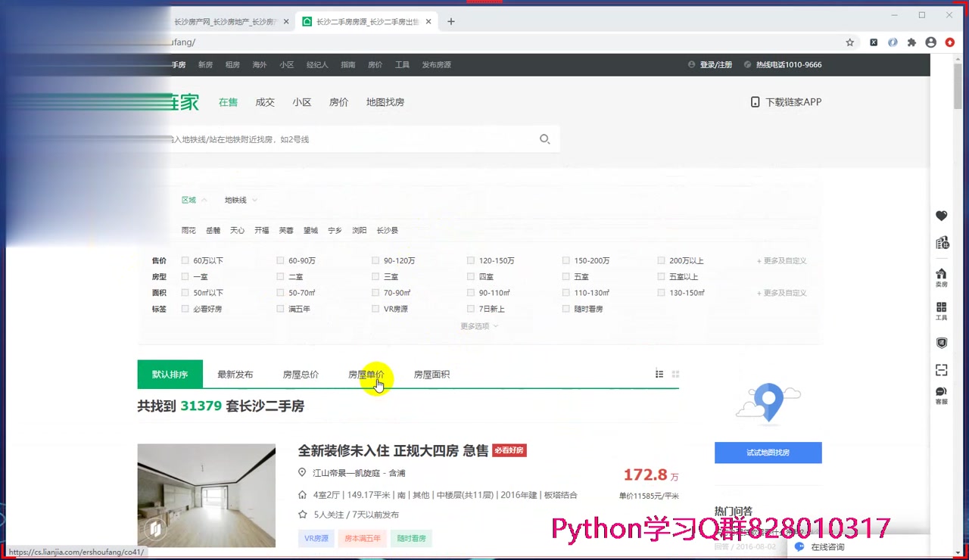The image size is (969, 560).
Task: Check the VR房源 tag box
Action: pyautogui.click(x=375, y=309)
